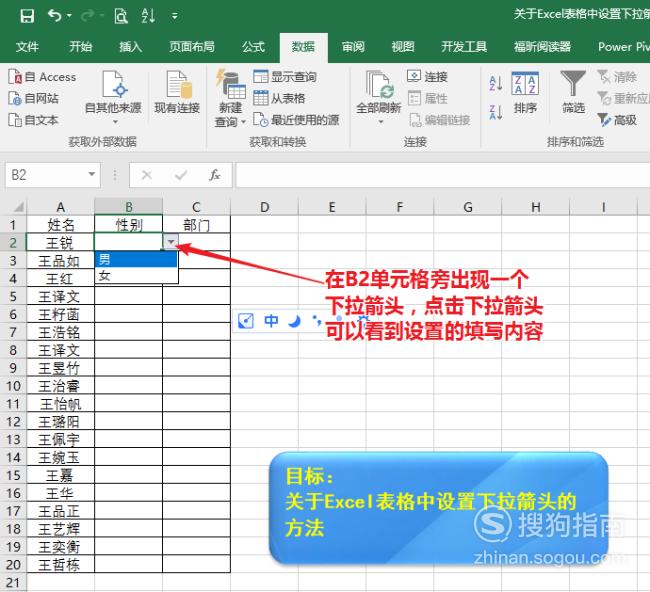Screen dimensions: 650x592
Task: Click the insert function fx button
Action: point(214,175)
